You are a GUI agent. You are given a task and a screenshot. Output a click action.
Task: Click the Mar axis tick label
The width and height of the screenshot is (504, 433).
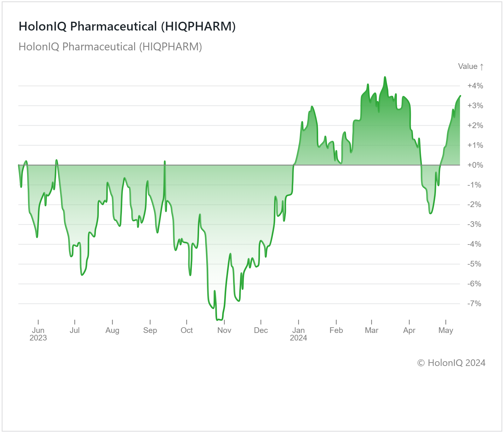(x=371, y=330)
